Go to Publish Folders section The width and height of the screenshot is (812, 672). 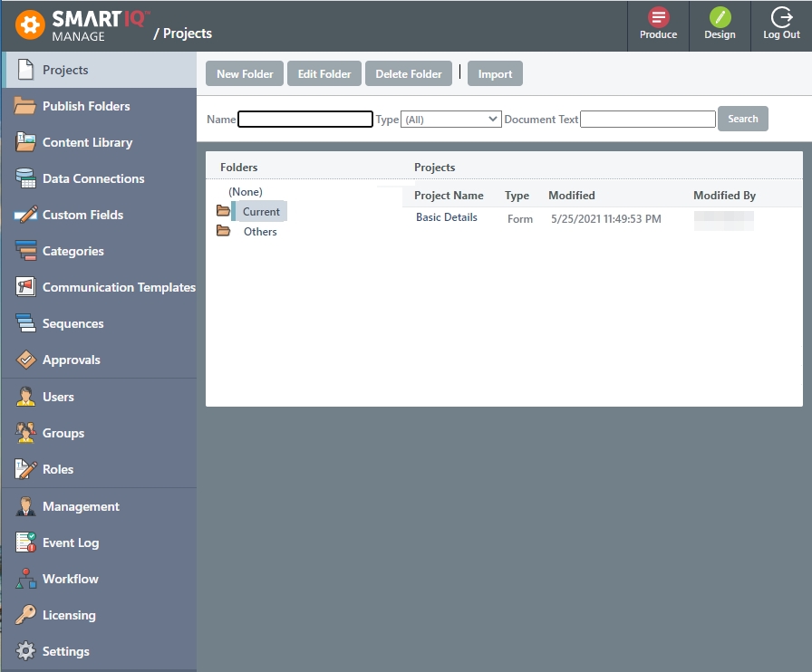(x=100, y=106)
